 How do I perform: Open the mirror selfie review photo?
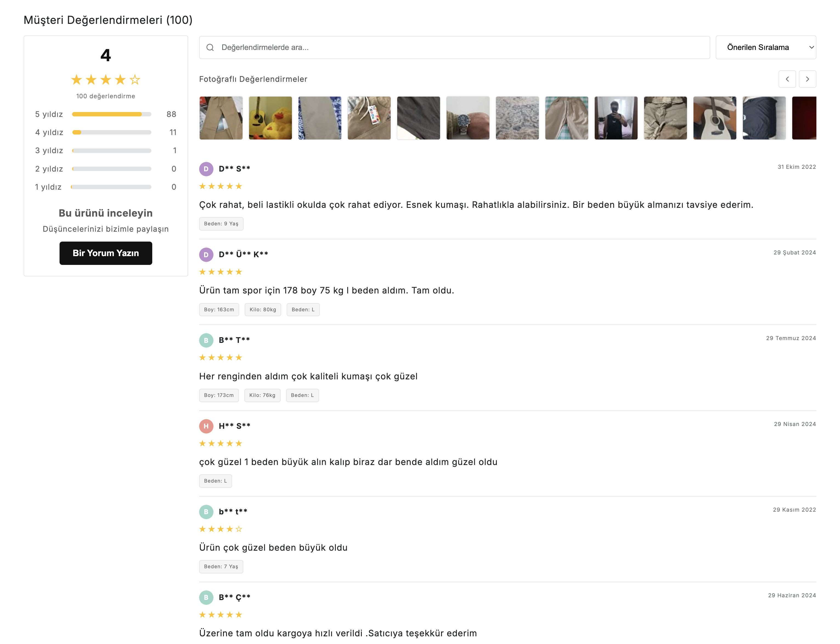[616, 118]
